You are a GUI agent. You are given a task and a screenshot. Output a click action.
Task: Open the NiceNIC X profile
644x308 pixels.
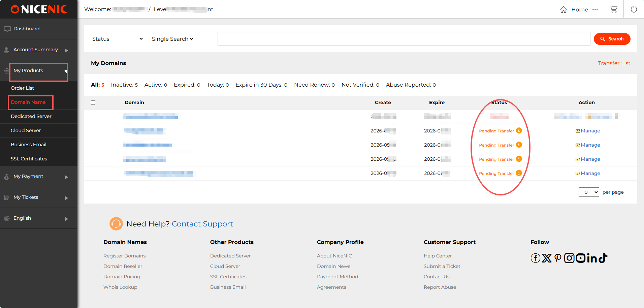click(x=547, y=258)
